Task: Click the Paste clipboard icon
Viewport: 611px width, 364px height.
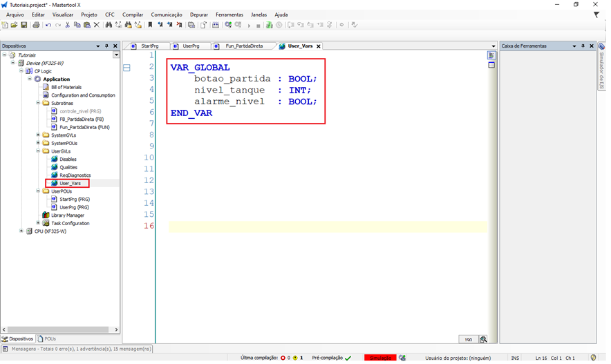Action: tap(86, 25)
